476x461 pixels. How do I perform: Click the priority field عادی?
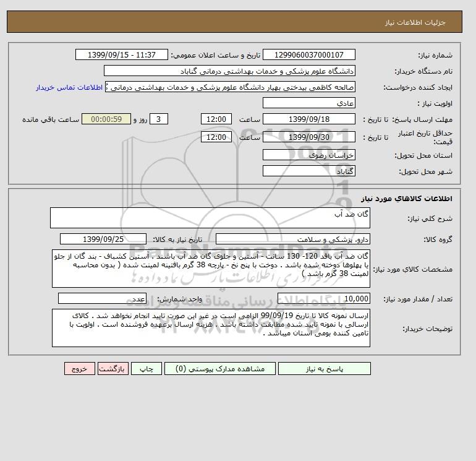click(308, 103)
